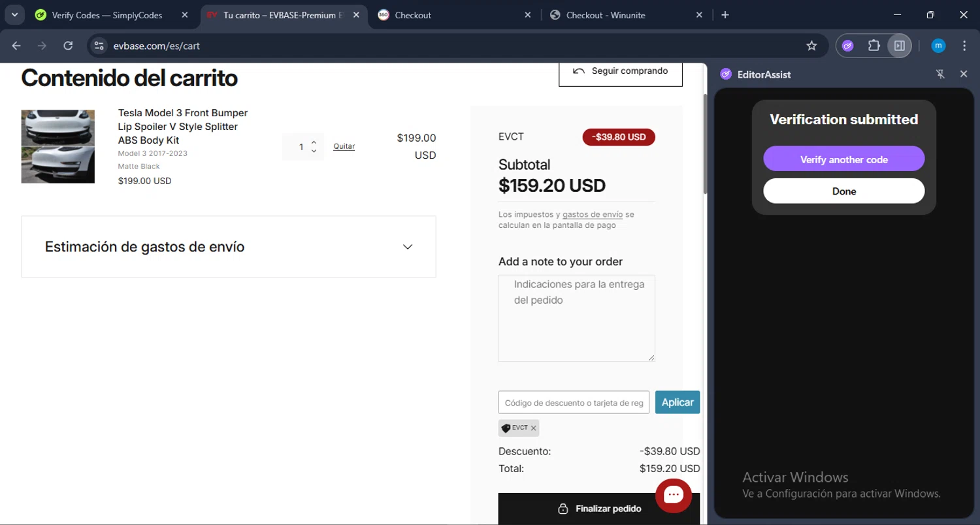View site information icon in address bar
This screenshot has width=980, height=525.
click(99, 46)
